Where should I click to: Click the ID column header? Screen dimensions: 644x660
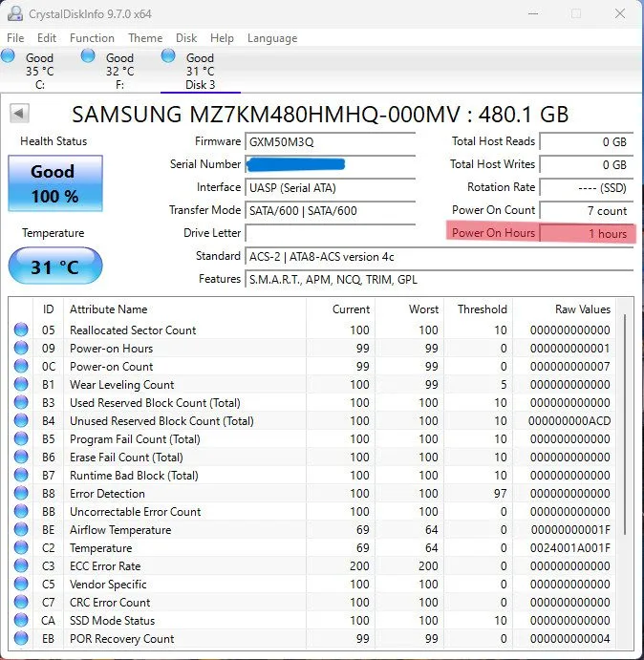(48, 309)
